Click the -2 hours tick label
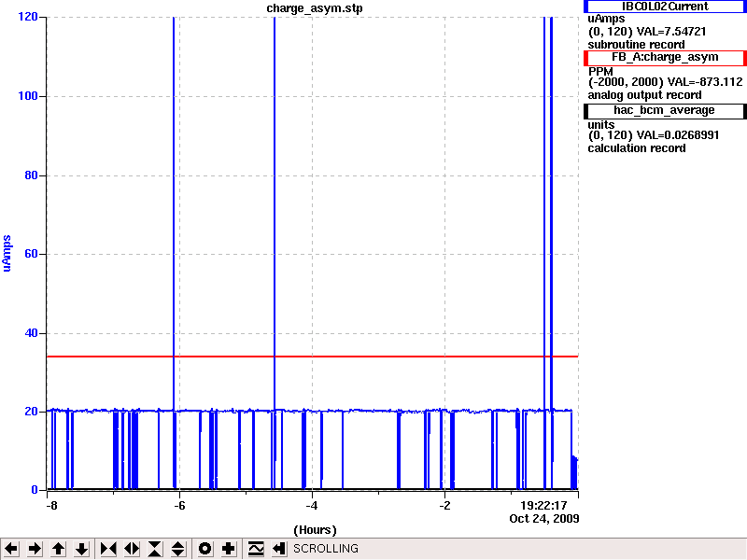 [x=444, y=506]
